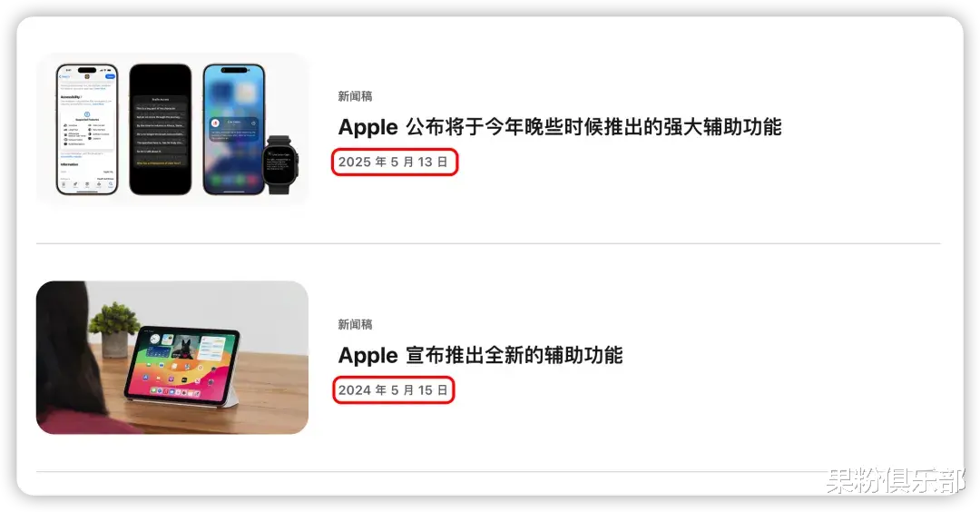The height and width of the screenshot is (512, 980).
Task: Tap the blue button atop the white iPhone screen
Action: pos(111,76)
